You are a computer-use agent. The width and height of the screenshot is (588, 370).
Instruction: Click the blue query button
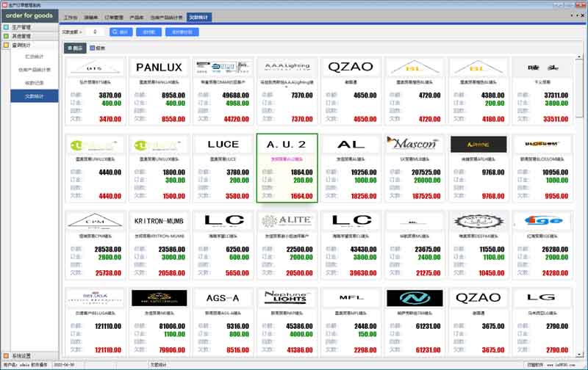click(x=121, y=32)
